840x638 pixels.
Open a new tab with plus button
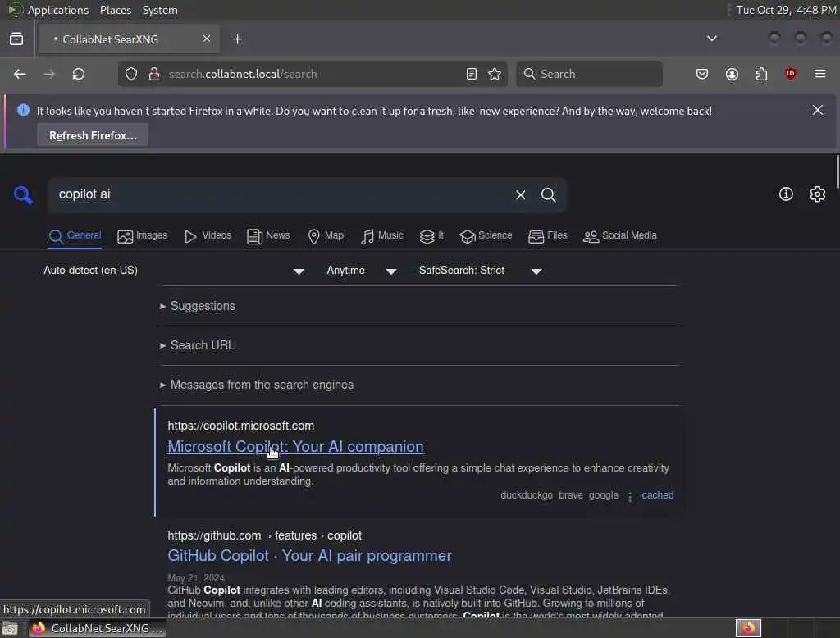click(238, 39)
